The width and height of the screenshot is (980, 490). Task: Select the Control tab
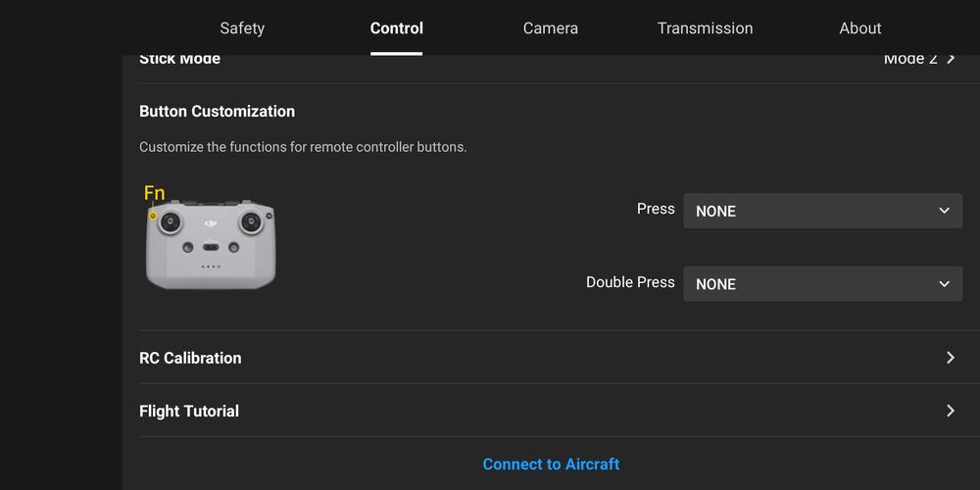[x=397, y=28]
